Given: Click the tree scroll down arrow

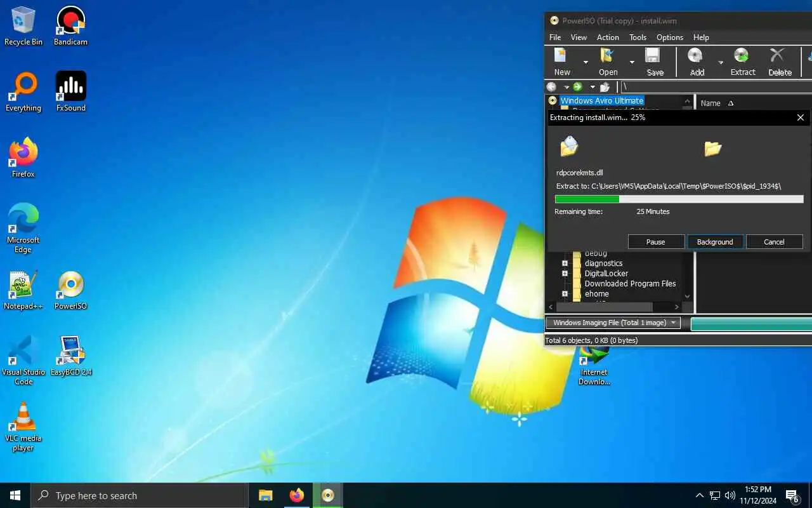Looking at the screenshot, I should pyautogui.click(x=687, y=297).
